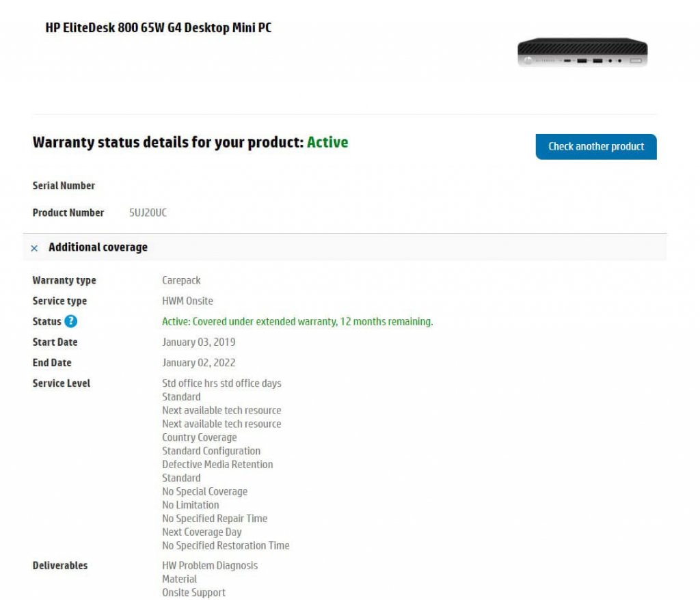Click the Start Date value January 03, 2019
The width and height of the screenshot is (700, 600).
(199, 342)
